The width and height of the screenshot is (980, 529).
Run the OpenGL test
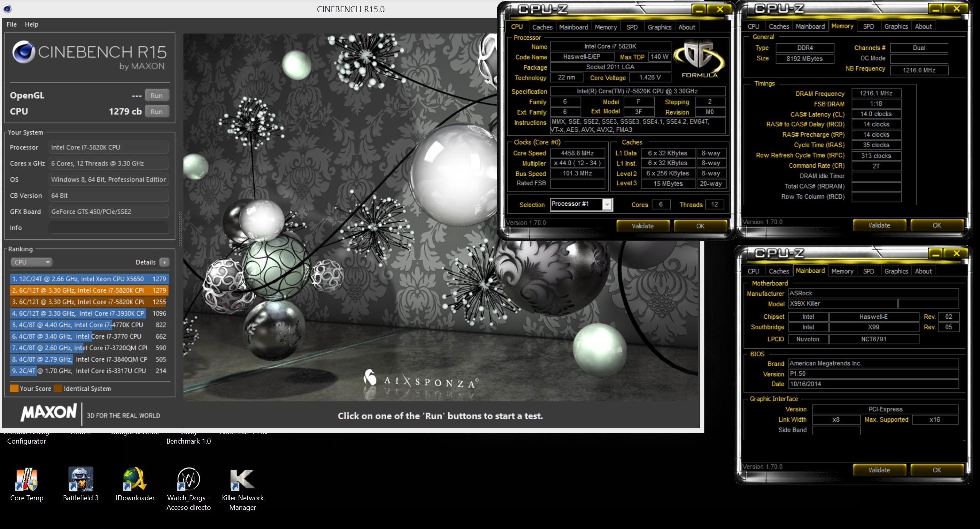tap(157, 95)
